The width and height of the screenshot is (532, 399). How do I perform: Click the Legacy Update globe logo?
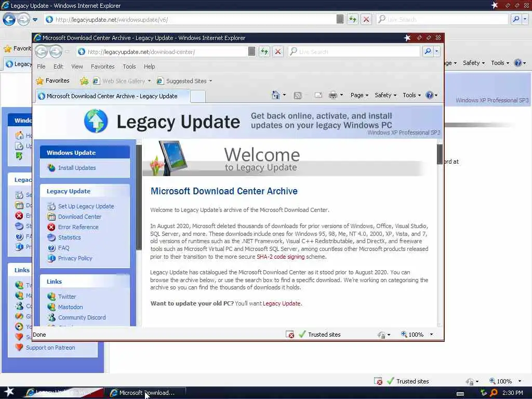click(96, 121)
